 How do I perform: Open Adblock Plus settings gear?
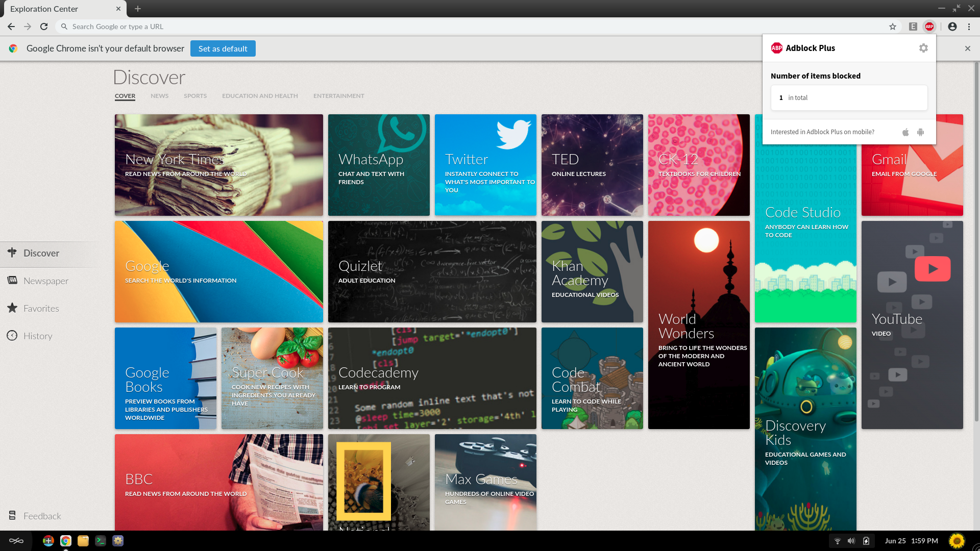coord(923,48)
